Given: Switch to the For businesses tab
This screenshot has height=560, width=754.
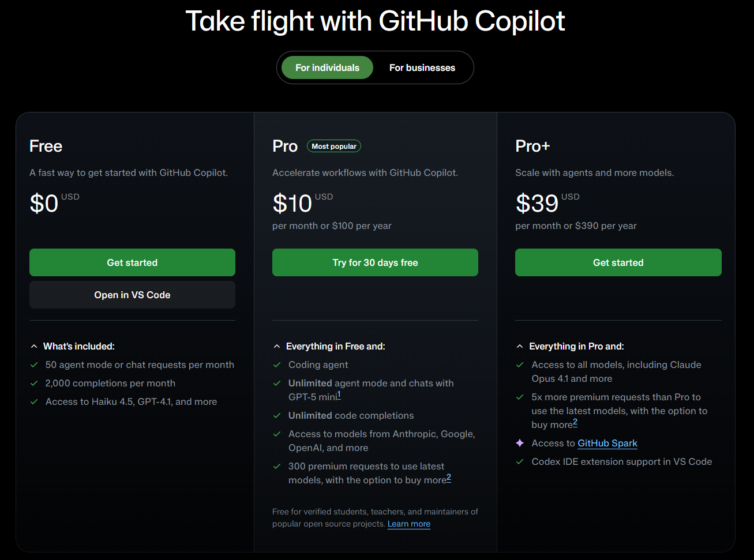Looking at the screenshot, I should (422, 67).
